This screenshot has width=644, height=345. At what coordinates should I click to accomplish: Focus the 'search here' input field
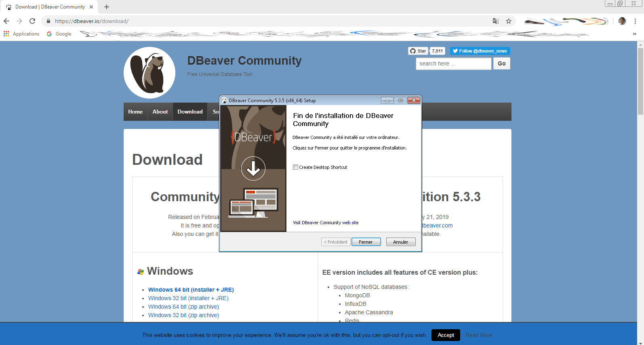tap(453, 63)
